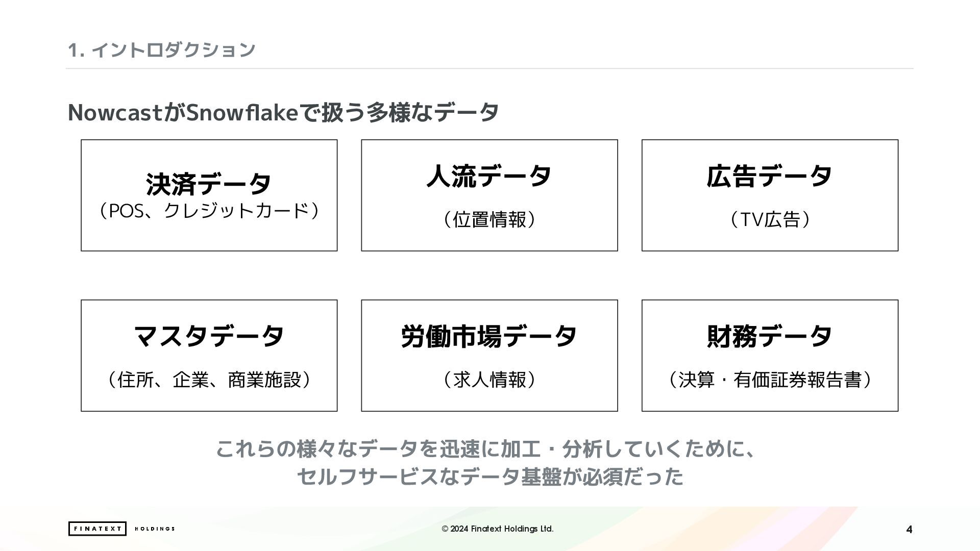Click the (住所、企業、商業施設) subtitle
This screenshot has width=980, height=551.
[209, 380]
